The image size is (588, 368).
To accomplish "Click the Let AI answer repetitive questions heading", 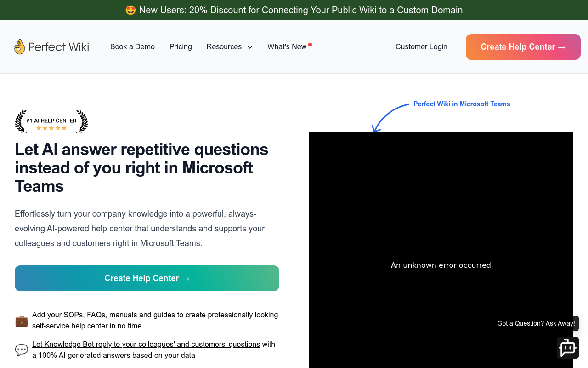I will 141,168.
